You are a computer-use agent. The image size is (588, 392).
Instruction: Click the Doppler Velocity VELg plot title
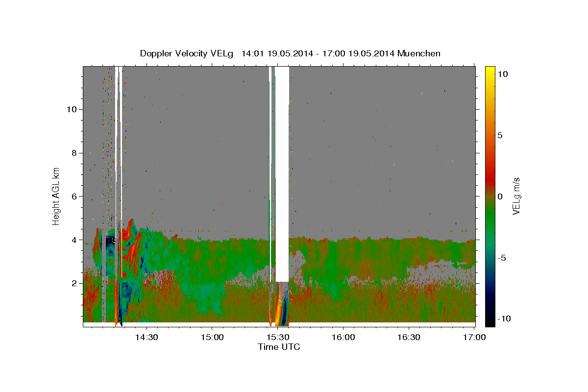point(290,53)
